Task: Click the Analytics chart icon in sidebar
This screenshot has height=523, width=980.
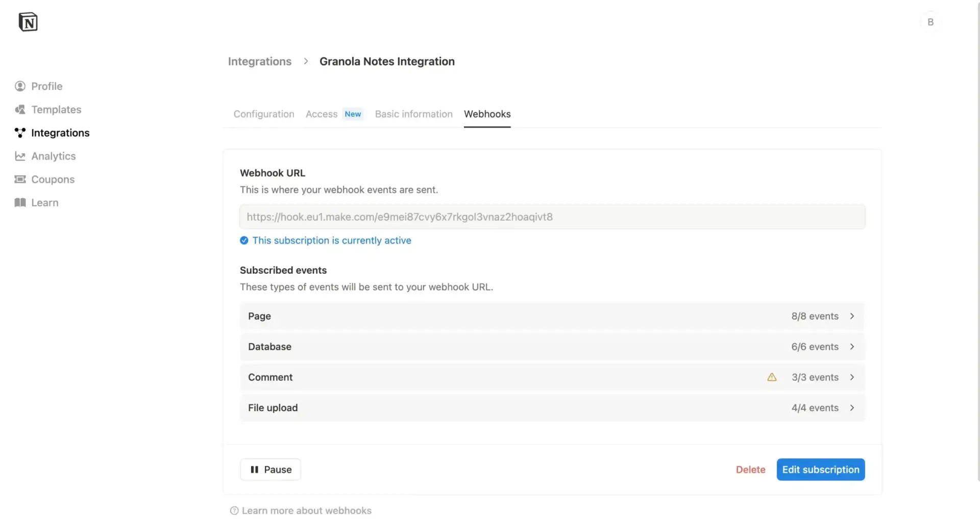Action: coord(20,156)
